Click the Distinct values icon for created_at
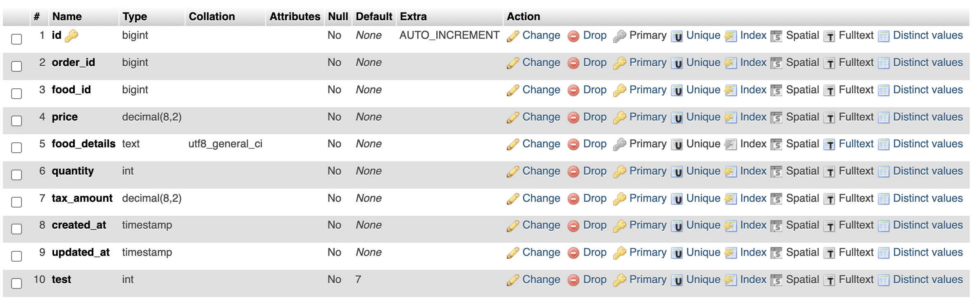The height and width of the screenshot is (307, 980). pos(883,226)
